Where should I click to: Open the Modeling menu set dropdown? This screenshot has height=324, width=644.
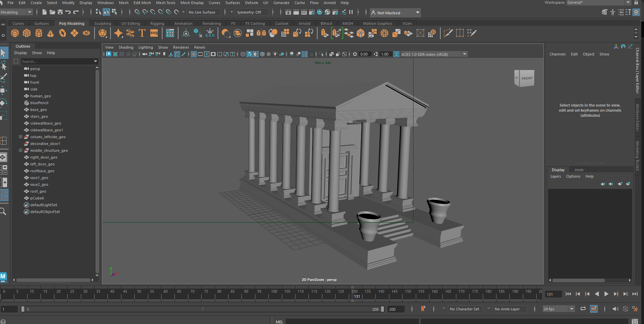pyautogui.click(x=16, y=12)
